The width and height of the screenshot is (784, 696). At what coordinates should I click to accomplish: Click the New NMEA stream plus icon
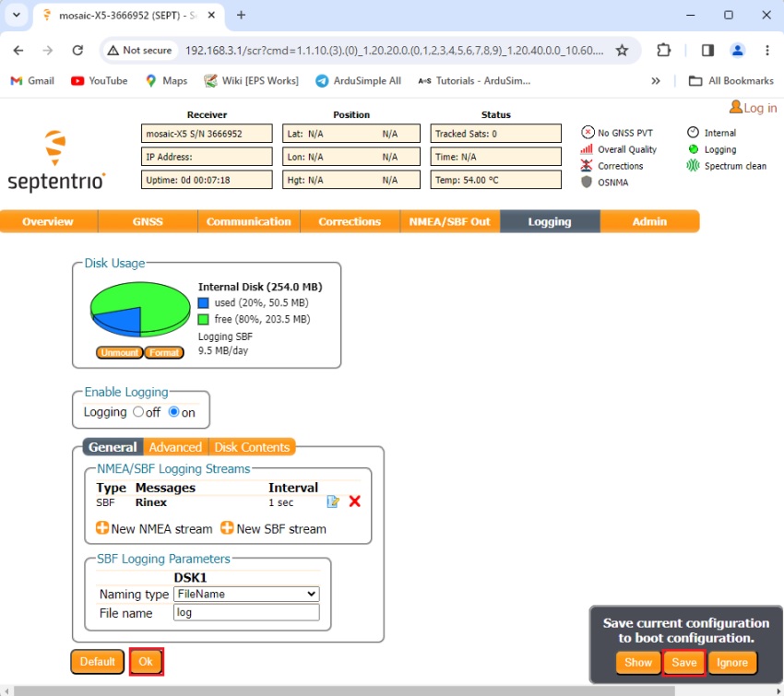102,529
